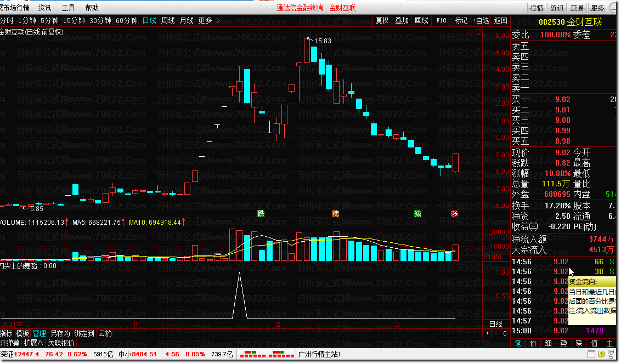This screenshot has width=621, height=364.
Task: Click the 另存为 save-as button
Action: (x=60, y=333)
